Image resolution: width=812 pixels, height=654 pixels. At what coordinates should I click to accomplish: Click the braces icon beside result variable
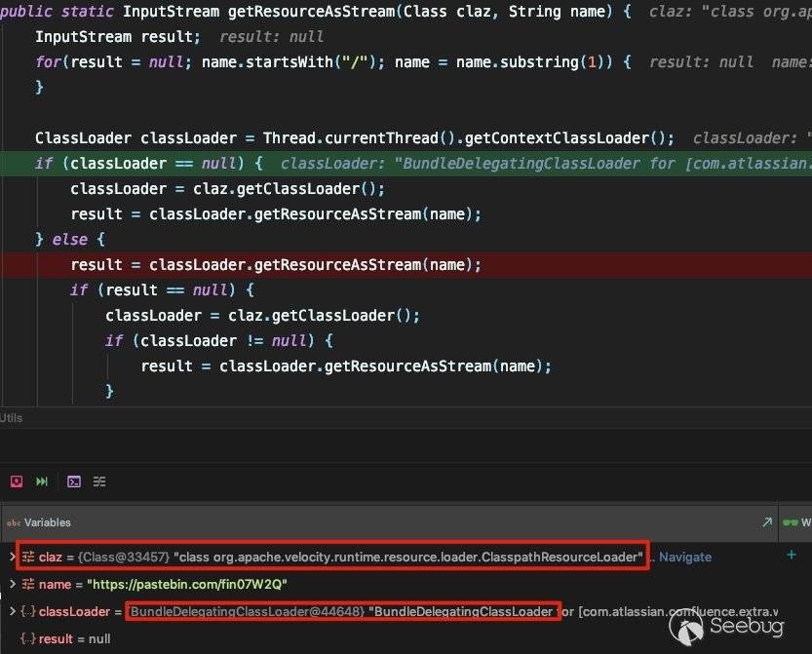tap(28, 639)
